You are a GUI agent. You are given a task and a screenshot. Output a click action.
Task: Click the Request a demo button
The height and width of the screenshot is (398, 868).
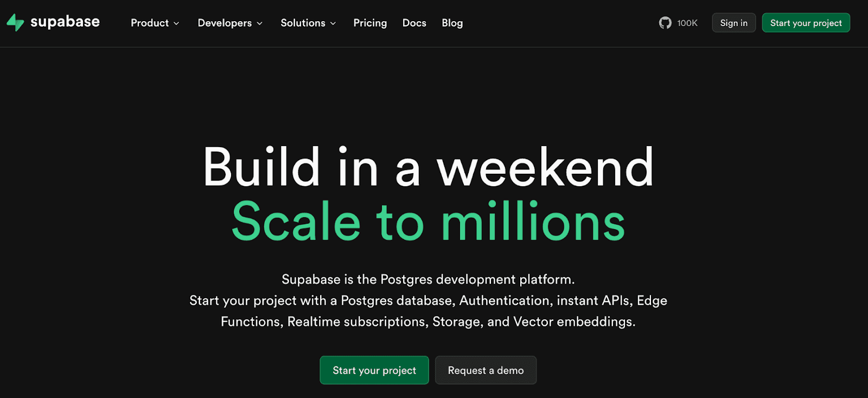(x=486, y=370)
